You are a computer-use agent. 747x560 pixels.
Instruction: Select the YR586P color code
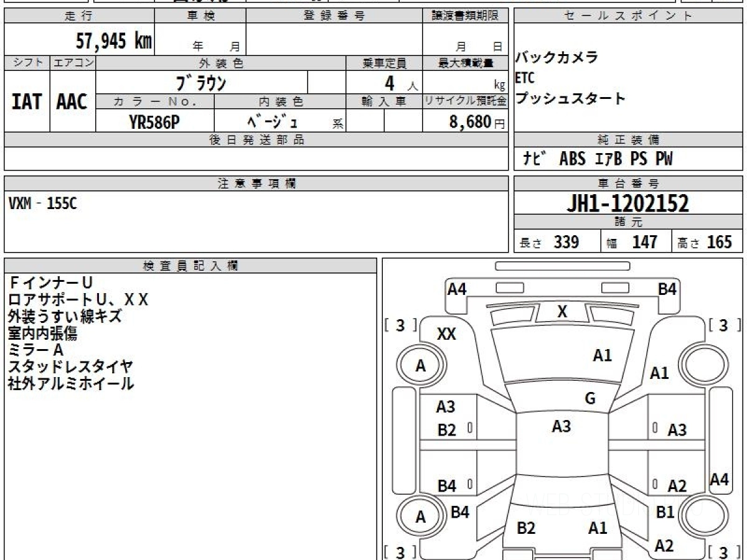pyautogui.click(x=154, y=122)
